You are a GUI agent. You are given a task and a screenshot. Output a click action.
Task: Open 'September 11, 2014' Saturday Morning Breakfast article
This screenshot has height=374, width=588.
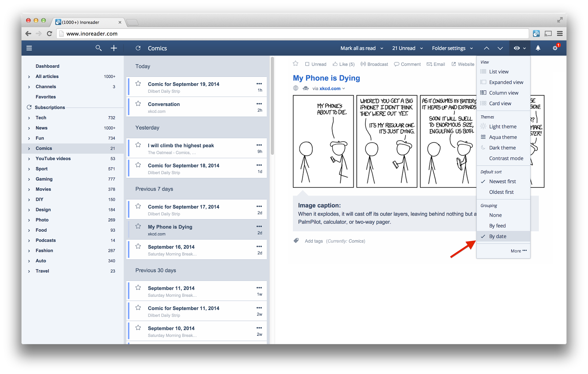click(197, 291)
